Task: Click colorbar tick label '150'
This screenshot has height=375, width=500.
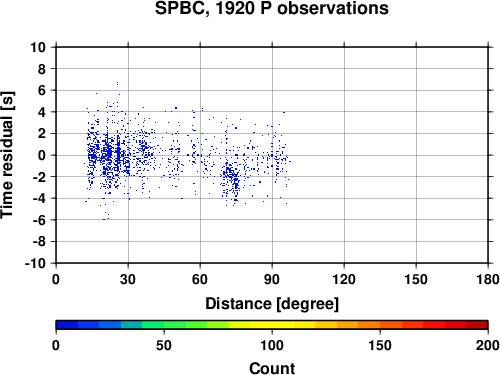Action: pyautogui.click(x=380, y=345)
